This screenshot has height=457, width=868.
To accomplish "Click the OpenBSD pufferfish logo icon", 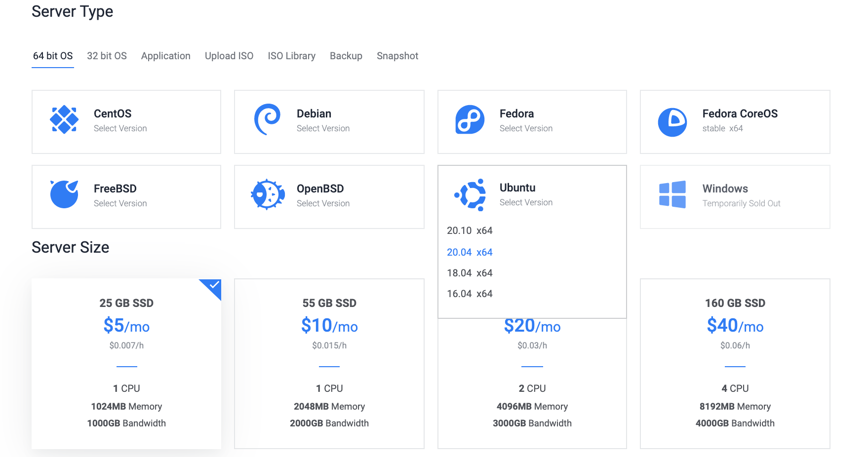I will (268, 194).
